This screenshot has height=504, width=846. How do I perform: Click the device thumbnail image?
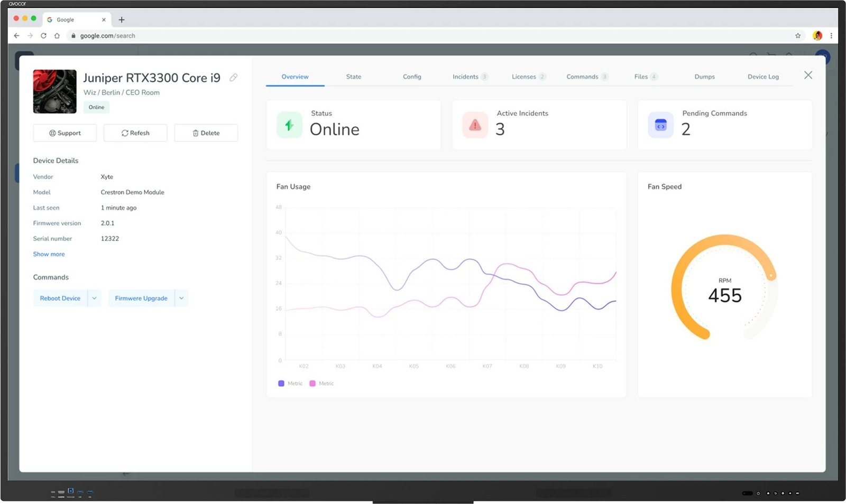tap(55, 91)
